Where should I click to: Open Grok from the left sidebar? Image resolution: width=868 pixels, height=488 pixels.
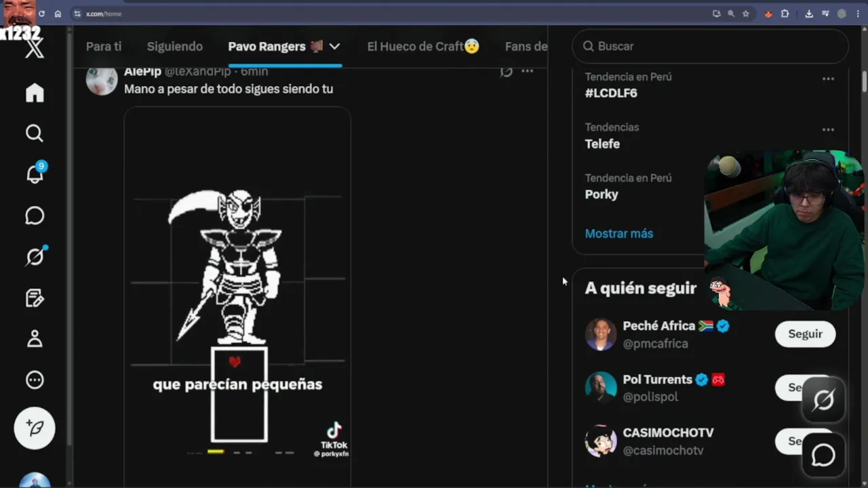(x=35, y=256)
